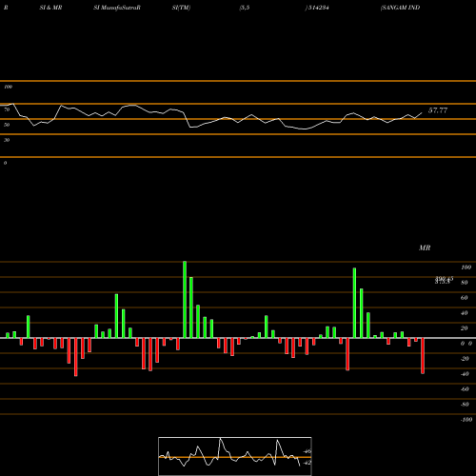
Task: Click the RSI axis label 100
Action: (x=8, y=87)
